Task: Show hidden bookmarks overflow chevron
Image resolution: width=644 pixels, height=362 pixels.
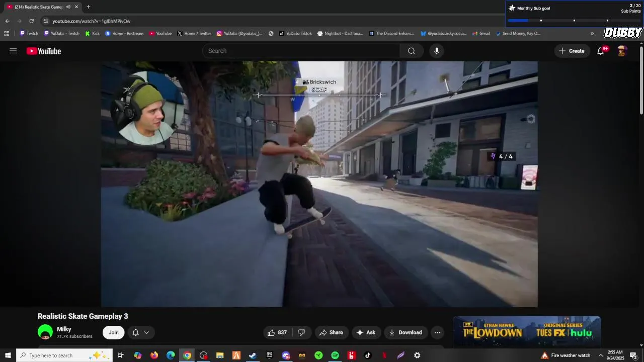Action: pos(592,34)
